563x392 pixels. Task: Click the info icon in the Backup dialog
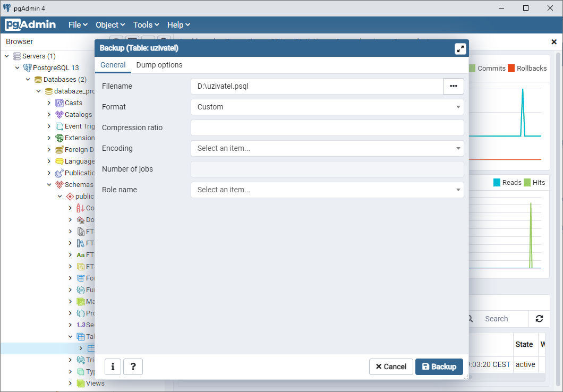click(x=113, y=367)
